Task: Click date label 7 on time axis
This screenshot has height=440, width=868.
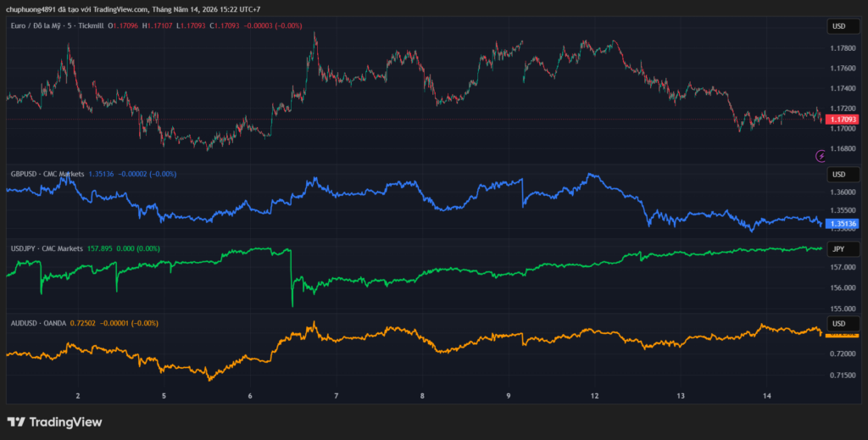Action: [336, 396]
